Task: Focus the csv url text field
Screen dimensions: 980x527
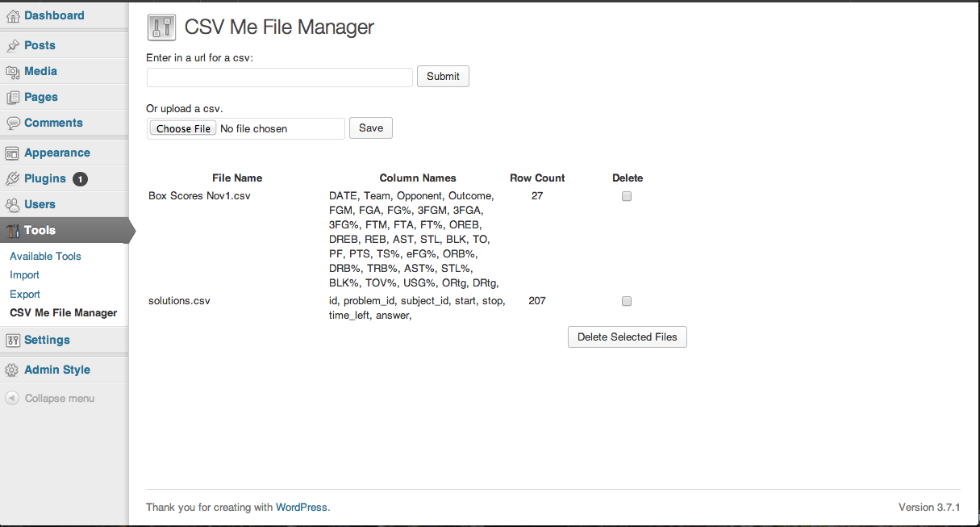Action: [280, 77]
